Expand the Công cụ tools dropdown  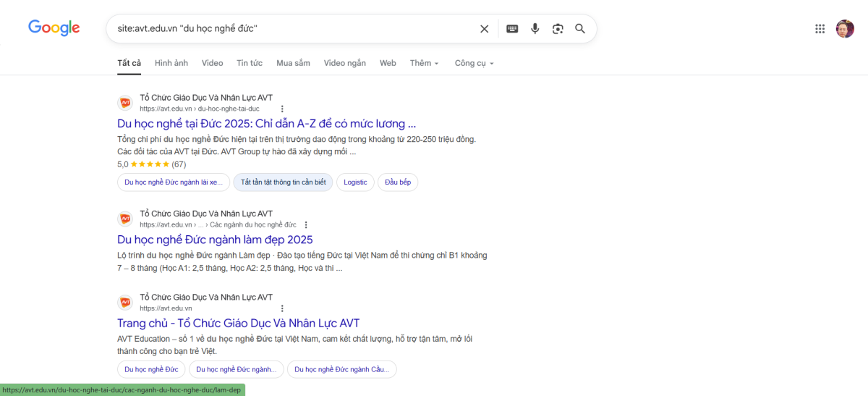474,63
